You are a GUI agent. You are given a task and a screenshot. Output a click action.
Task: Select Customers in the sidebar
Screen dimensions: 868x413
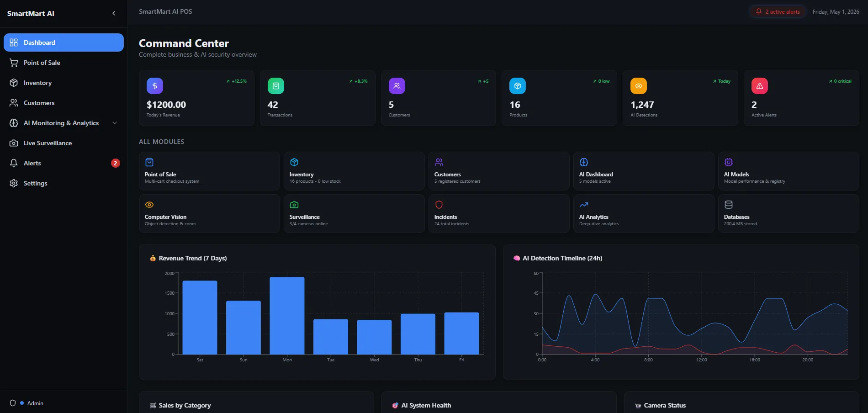click(x=64, y=103)
